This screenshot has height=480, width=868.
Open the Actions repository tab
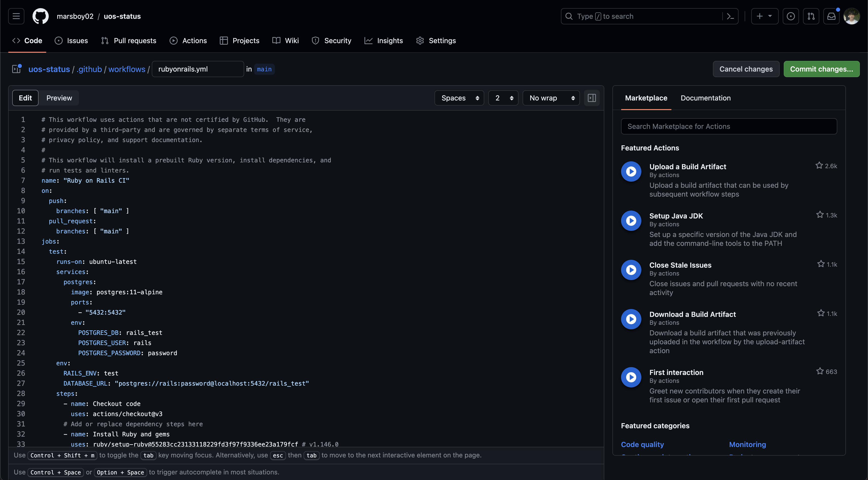[x=188, y=40]
